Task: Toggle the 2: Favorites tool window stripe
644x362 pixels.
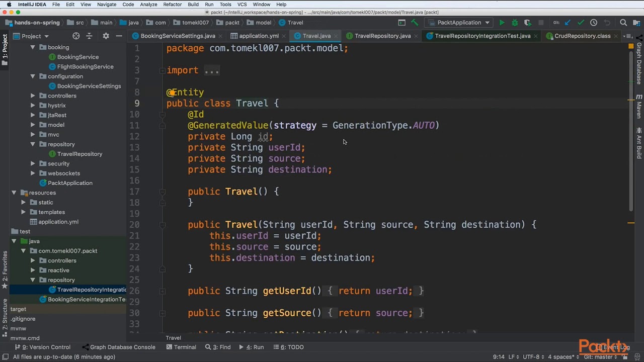Action: tap(5, 269)
